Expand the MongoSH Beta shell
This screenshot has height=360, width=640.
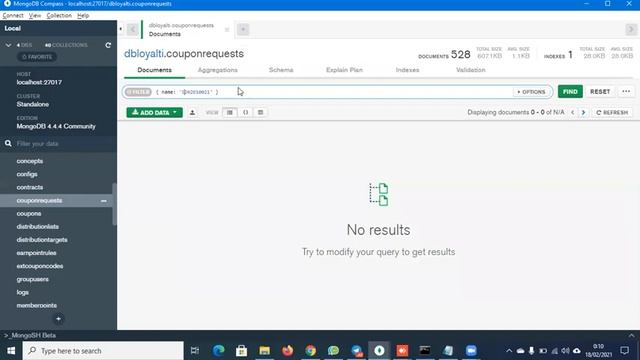(631, 336)
